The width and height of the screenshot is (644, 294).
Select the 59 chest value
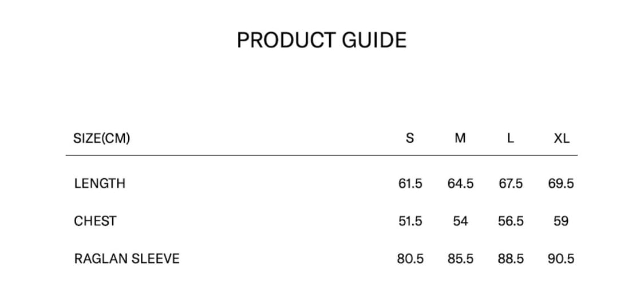point(561,221)
